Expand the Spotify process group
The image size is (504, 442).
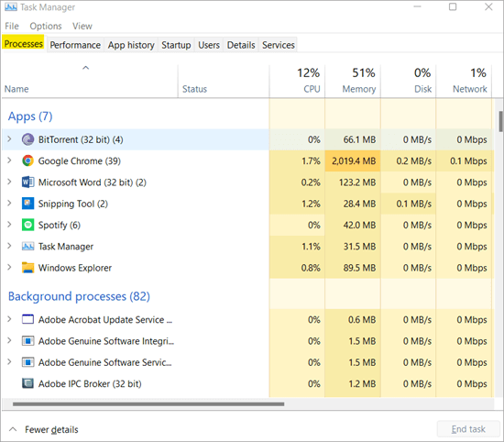9,225
